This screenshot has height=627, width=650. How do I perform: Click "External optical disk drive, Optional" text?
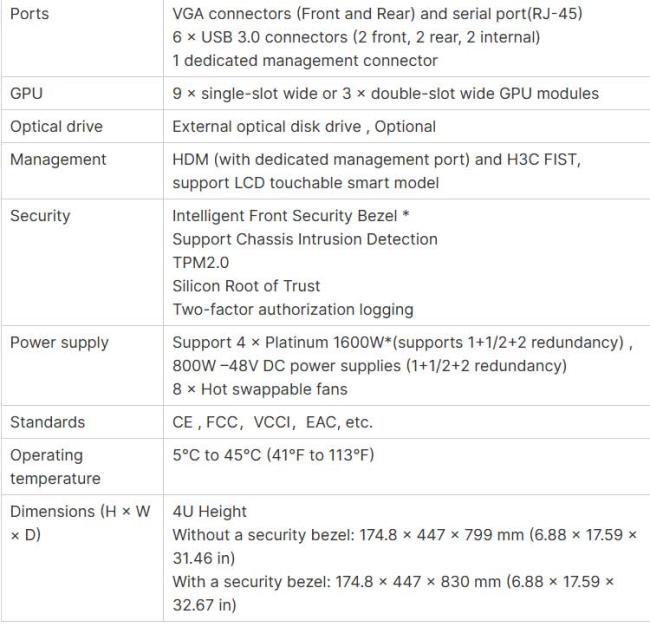[304, 127]
